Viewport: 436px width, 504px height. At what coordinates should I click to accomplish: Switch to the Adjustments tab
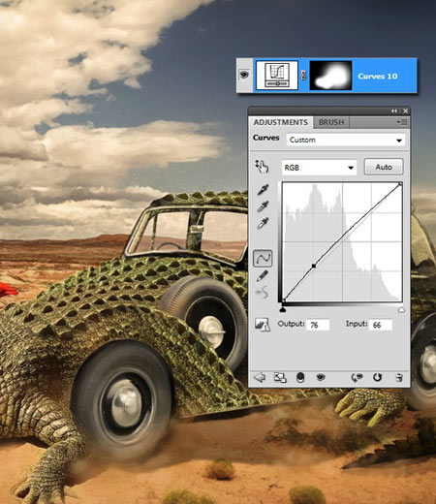click(x=281, y=122)
